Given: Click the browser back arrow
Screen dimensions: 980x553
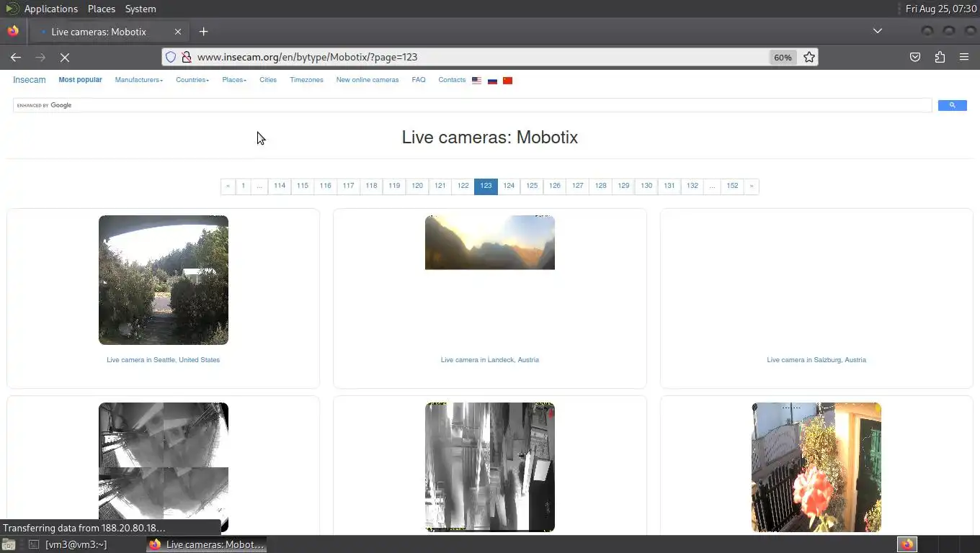Looking at the screenshot, I should point(16,57).
